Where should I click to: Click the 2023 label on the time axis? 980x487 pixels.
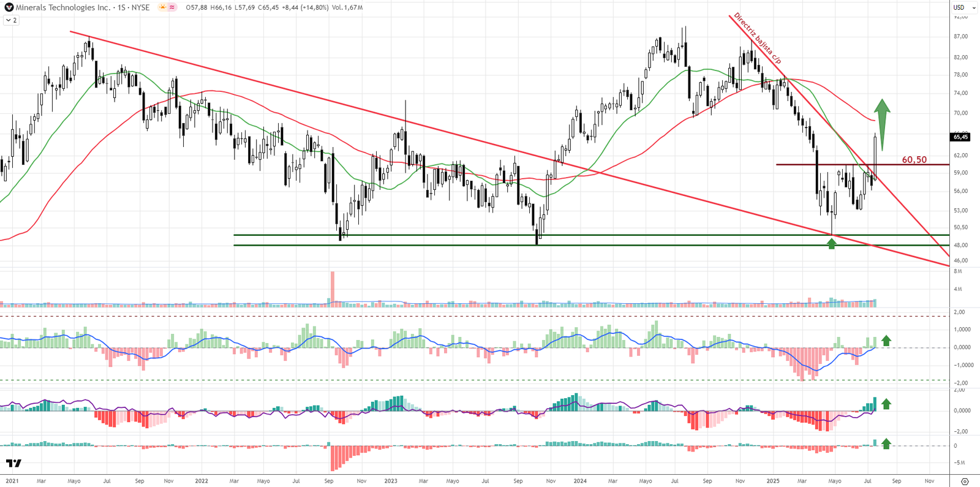(x=391, y=481)
